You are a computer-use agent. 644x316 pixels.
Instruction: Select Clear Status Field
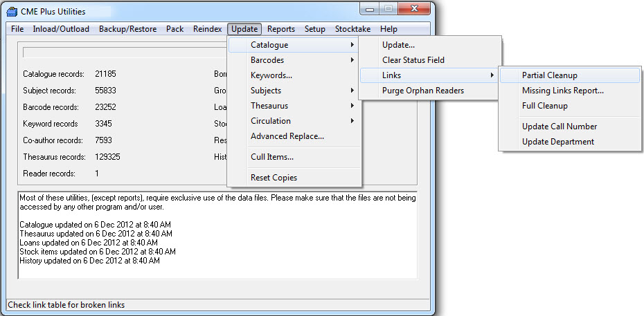413,60
